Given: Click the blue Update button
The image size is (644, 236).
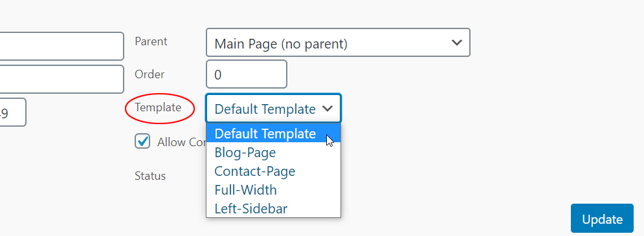Looking at the screenshot, I should point(602,219).
